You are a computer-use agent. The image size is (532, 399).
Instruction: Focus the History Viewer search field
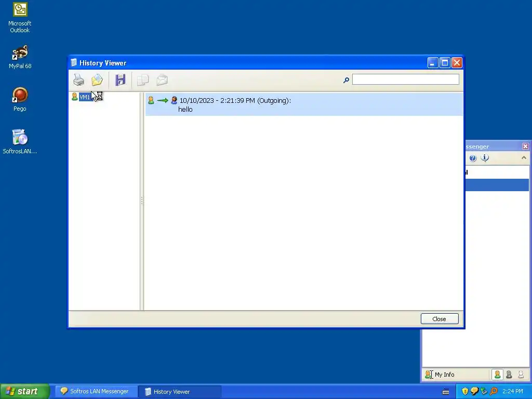click(405, 79)
